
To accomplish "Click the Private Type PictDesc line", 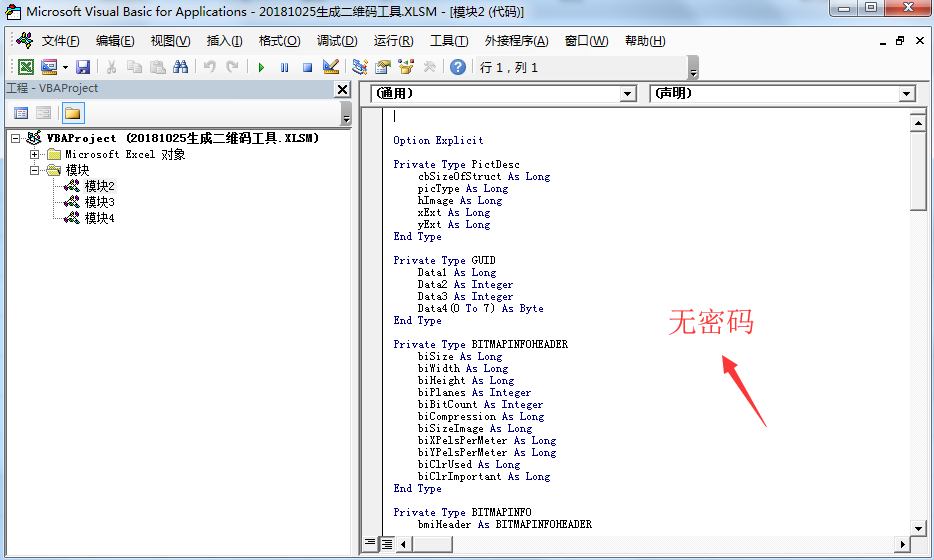I will (456, 164).
